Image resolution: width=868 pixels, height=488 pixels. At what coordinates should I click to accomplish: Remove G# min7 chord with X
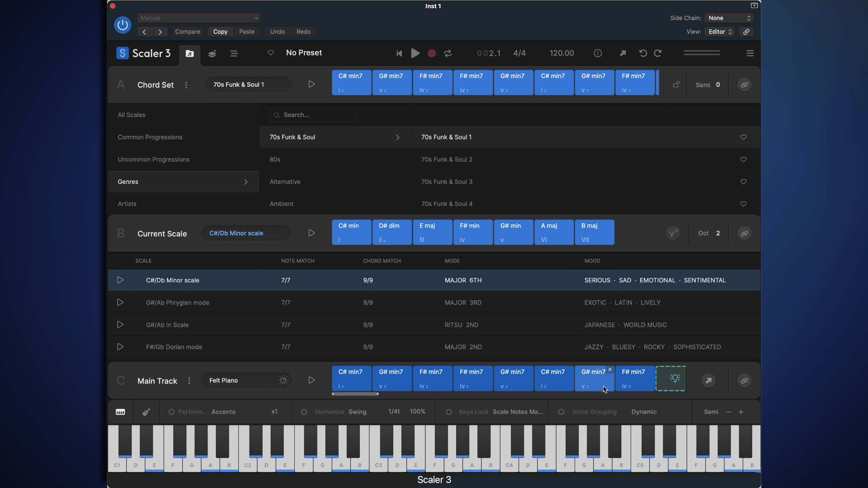click(x=610, y=370)
